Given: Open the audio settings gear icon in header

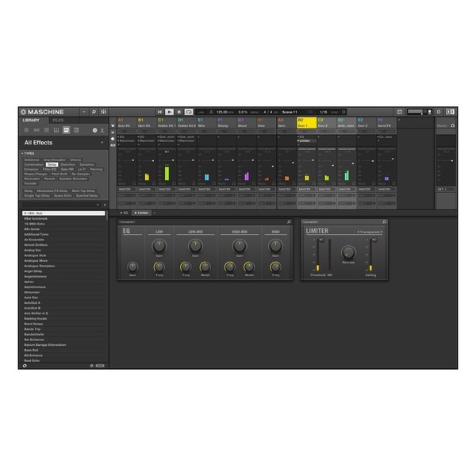Looking at the screenshot, I should point(439,112).
